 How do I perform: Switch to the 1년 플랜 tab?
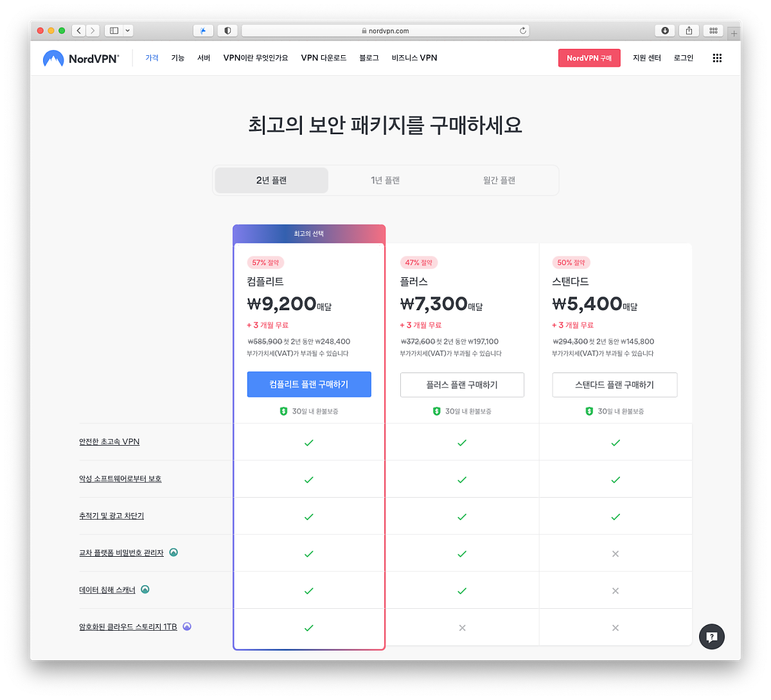click(x=385, y=180)
